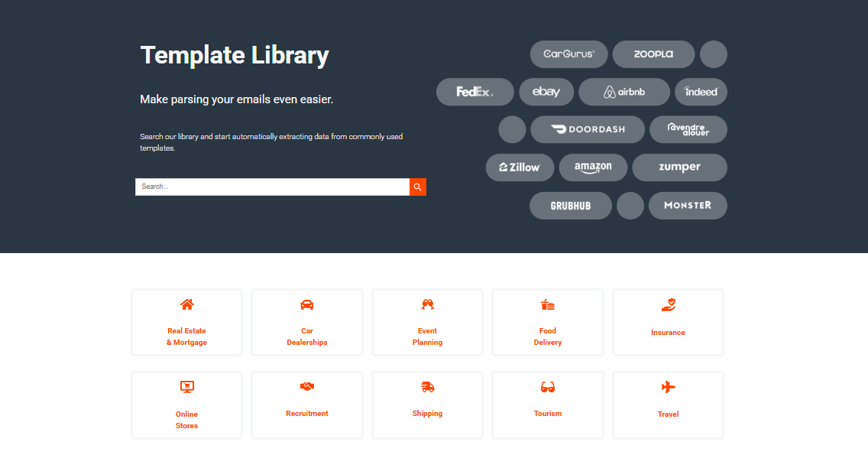
Task: Open the Monster logo pill
Action: click(x=688, y=206)
